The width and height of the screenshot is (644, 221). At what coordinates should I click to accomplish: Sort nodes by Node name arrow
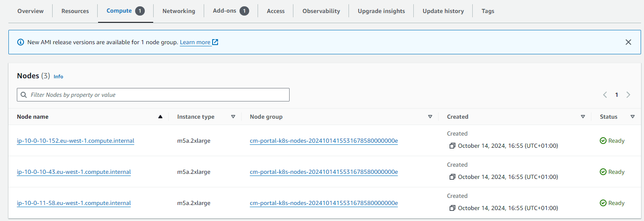point(160,117)
